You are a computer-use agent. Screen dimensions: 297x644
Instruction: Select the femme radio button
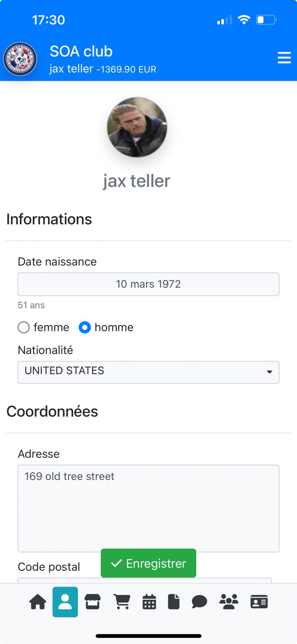point(24,327)
